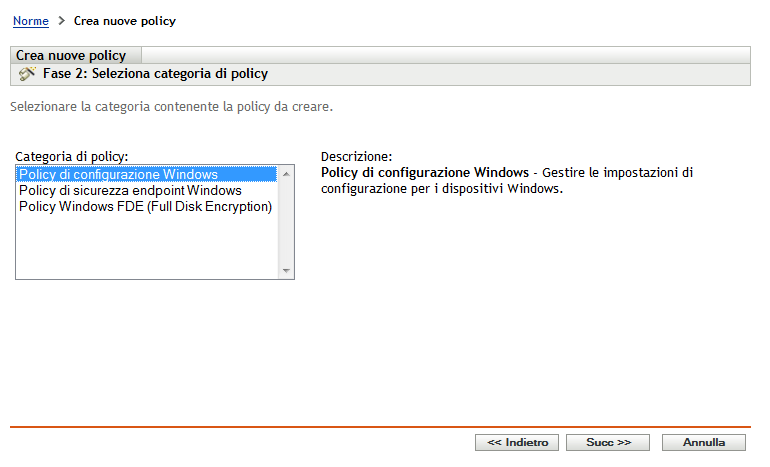Screen dimensions: 770x467
Task: Click the 'Selezionare la categoria' instruction text
Action: 171,105
